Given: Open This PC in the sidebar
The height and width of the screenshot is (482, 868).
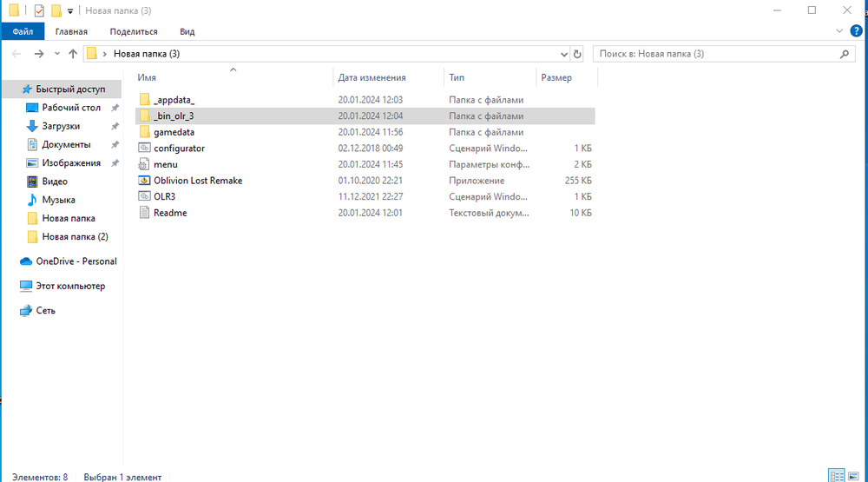Looking at the screenshot, I should [x=70, y=286].
